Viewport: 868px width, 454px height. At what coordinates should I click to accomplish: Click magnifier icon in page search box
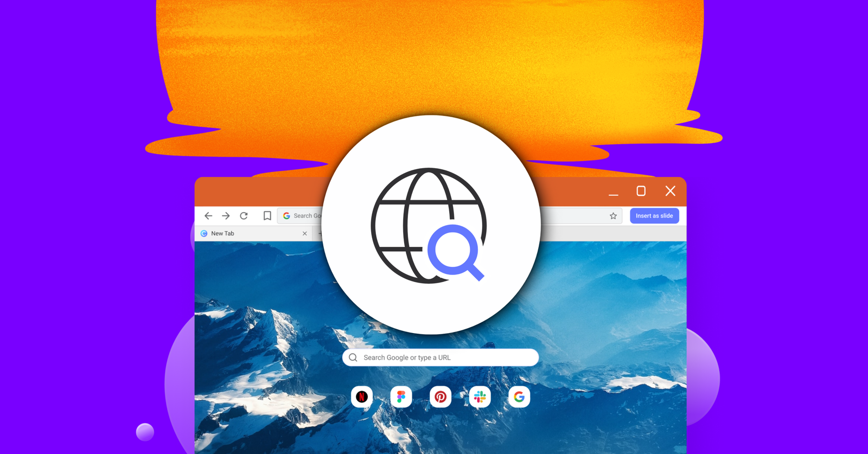353,357
